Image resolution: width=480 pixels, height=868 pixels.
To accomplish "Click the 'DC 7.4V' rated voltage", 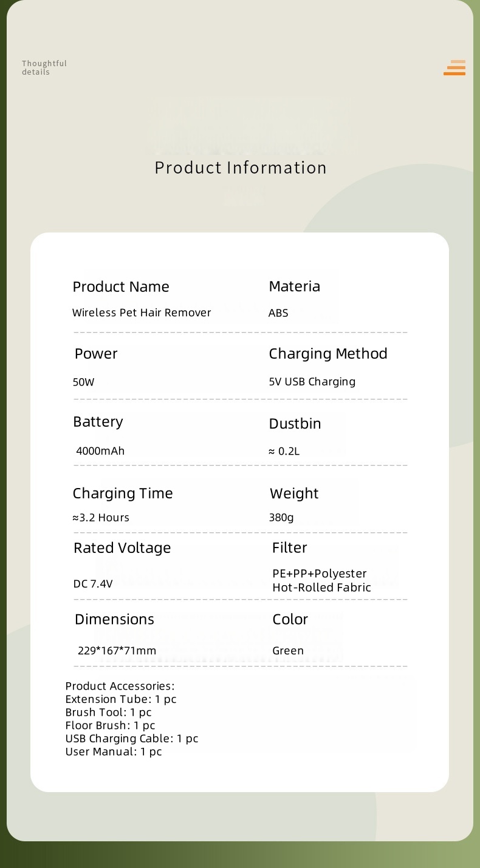I will (x=93, y=584).
